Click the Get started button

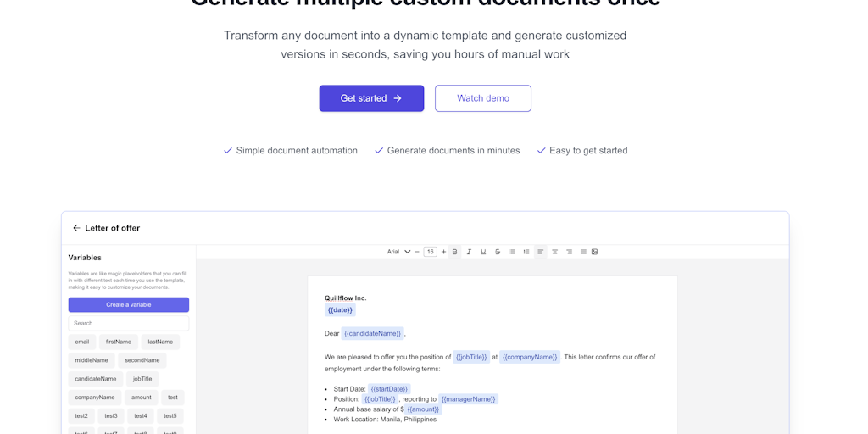[x=371, y=98]
